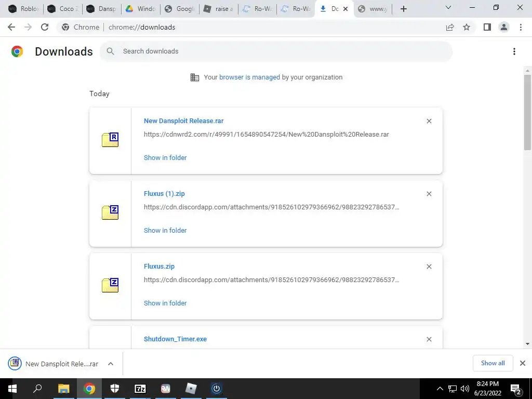Image resolution: width=532 pixels, height=399 pixels.
Task: Switch to the raise a tab
Action: click(218, 9)
